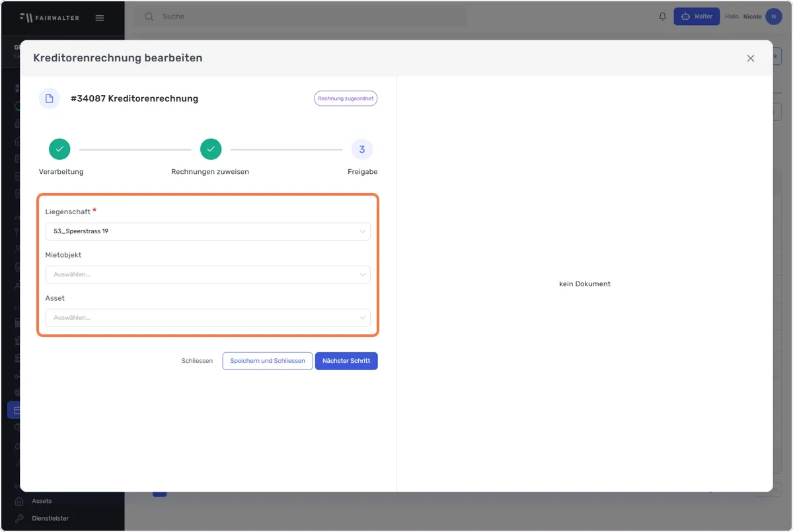793x532 pixels.
Task: Click the Schliessen link
Action: 197,361
